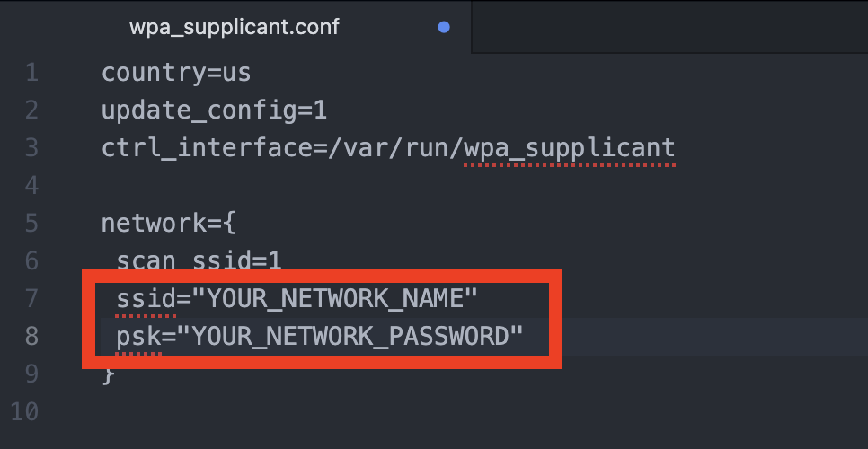
Task: Click the underlined ssid keyword
Action: (146, 297)
